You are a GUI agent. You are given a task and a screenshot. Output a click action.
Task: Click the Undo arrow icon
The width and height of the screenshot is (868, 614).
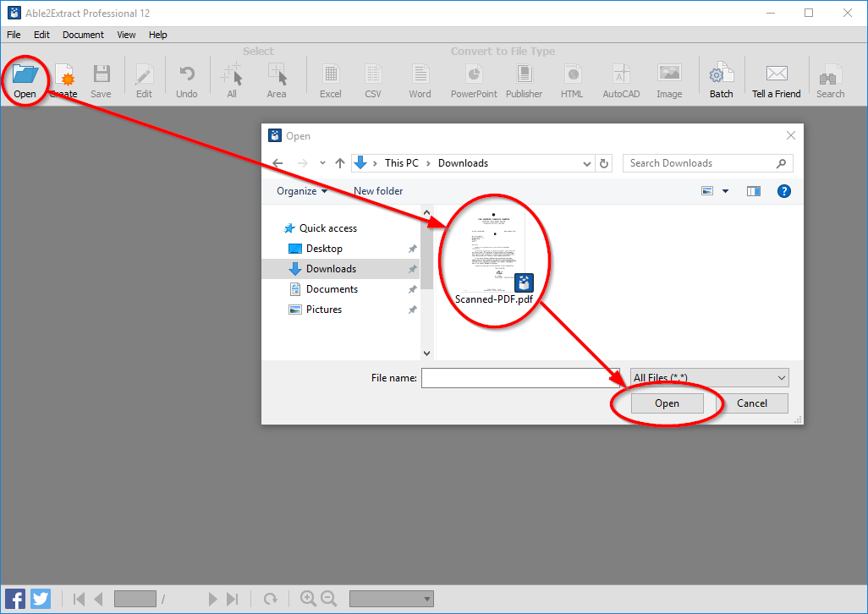click(x=187, y=74)
